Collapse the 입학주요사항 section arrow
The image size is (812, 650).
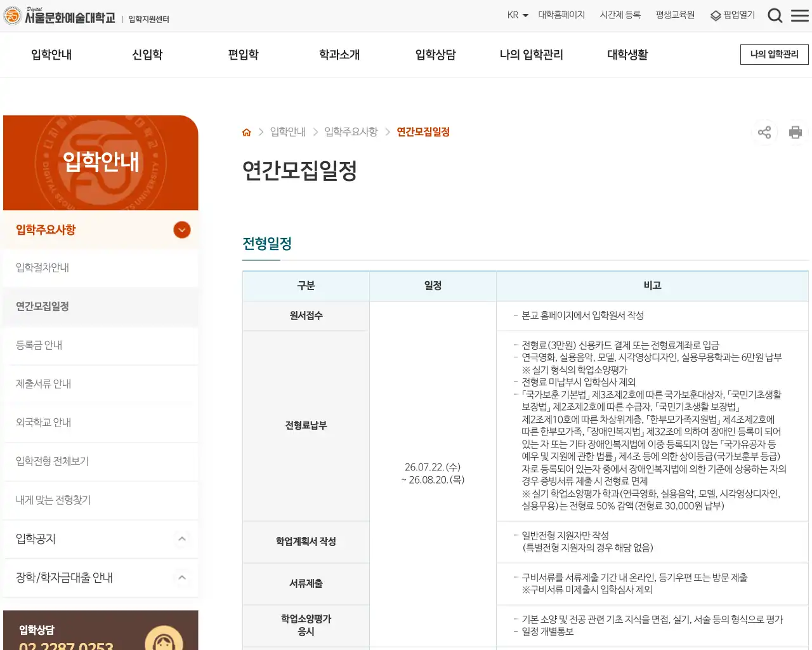(182, 230)
